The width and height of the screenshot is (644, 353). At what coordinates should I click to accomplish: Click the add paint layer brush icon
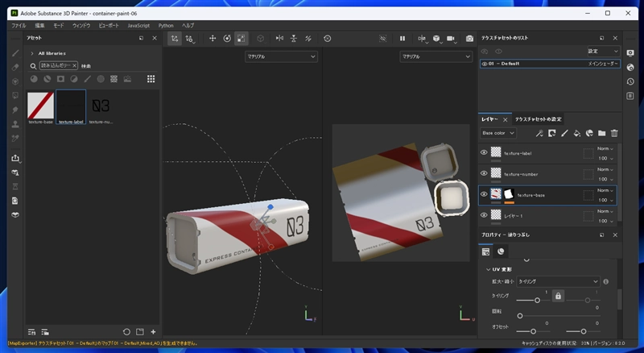(565, 133)
